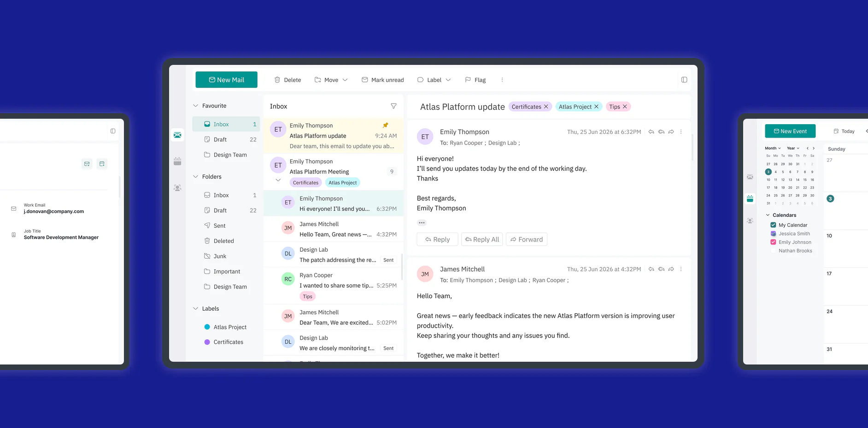The width and height of the screenshot is (868, 428).
Task: Toggle Nathan Brooks calendar checkbox
Action: 773,251
